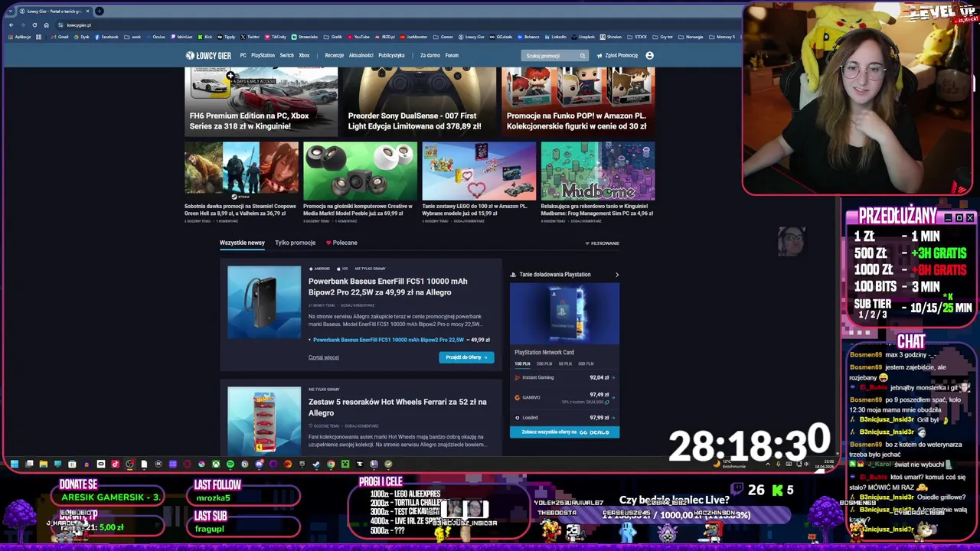Open the Łowcy Gier site logo

coord(208,55)
